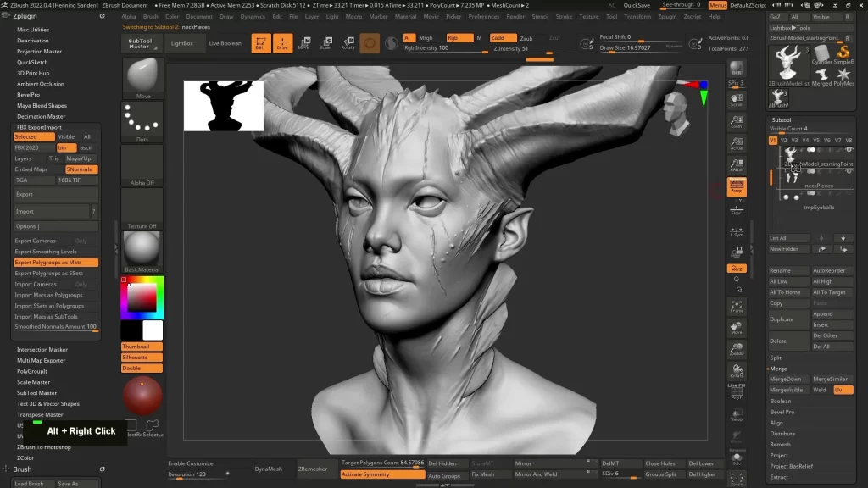Toggle Xyz rotation mode button

737,269
